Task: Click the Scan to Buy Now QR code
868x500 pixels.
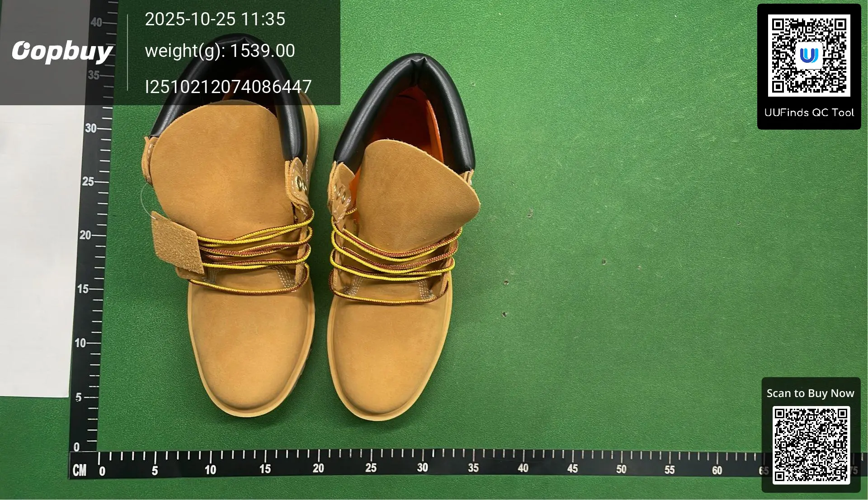Action: (811, 445)
